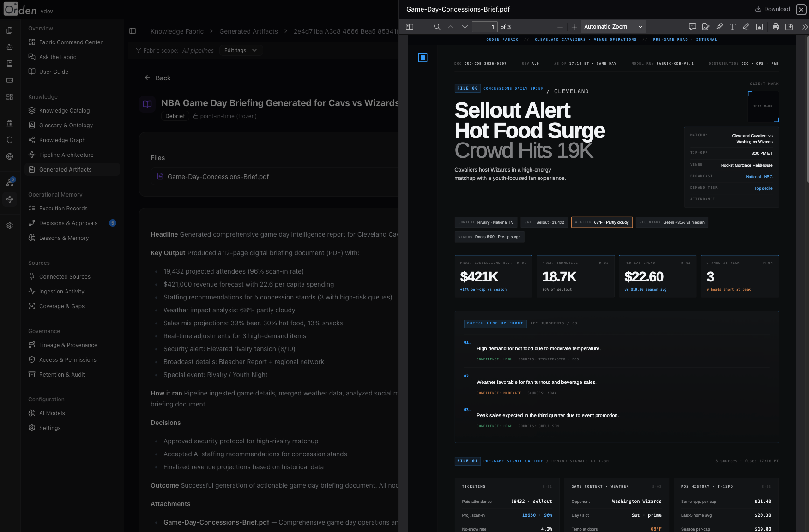Click the gear icon in rail
The height and width of the screenshot is (532, 809).
pyautogui.click(x=10, y=226)
